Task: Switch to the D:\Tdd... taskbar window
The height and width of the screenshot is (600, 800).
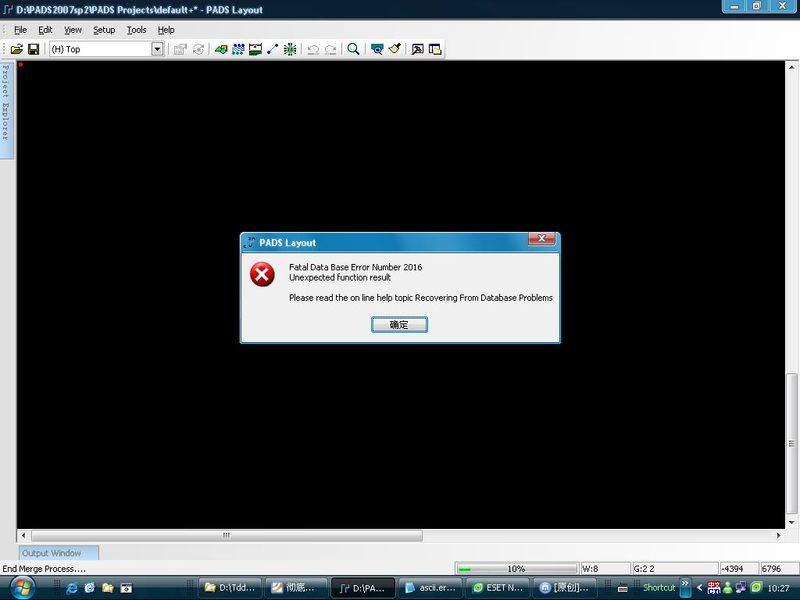Action: coord(230,588)
